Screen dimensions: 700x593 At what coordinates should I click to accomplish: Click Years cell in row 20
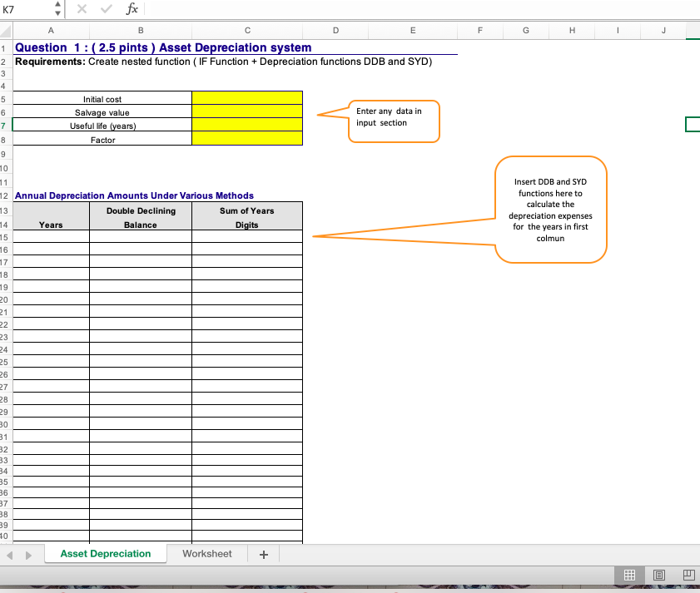click(x=51, y=299)
